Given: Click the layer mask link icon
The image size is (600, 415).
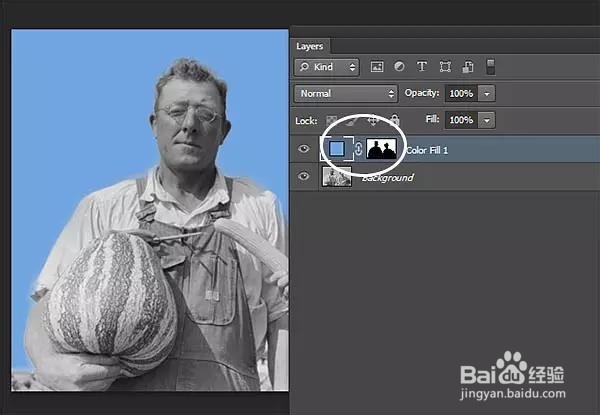Looking at the screenshot, I should click(x=359, y=149).
